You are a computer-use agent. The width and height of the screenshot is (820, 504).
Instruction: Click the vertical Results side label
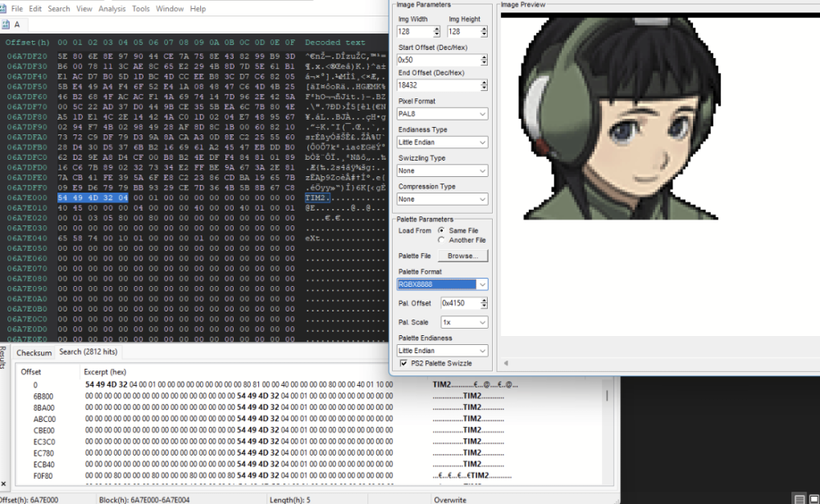point(2,357)
